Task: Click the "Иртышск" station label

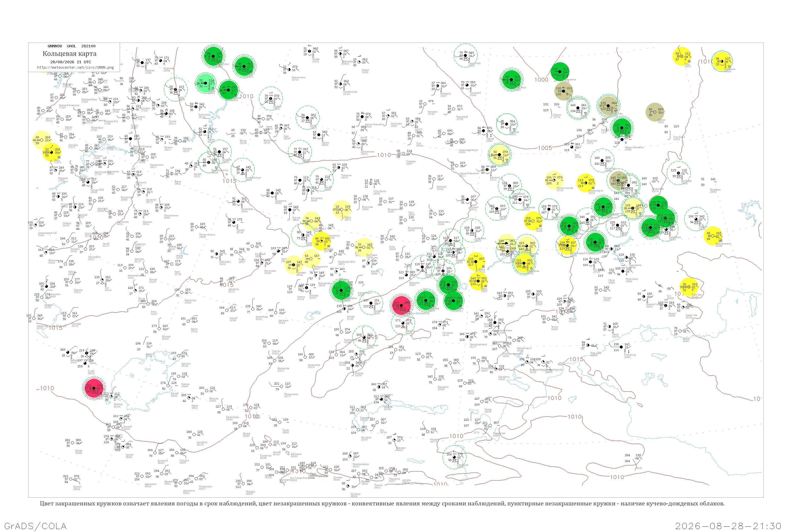Action: click(414, 282)
